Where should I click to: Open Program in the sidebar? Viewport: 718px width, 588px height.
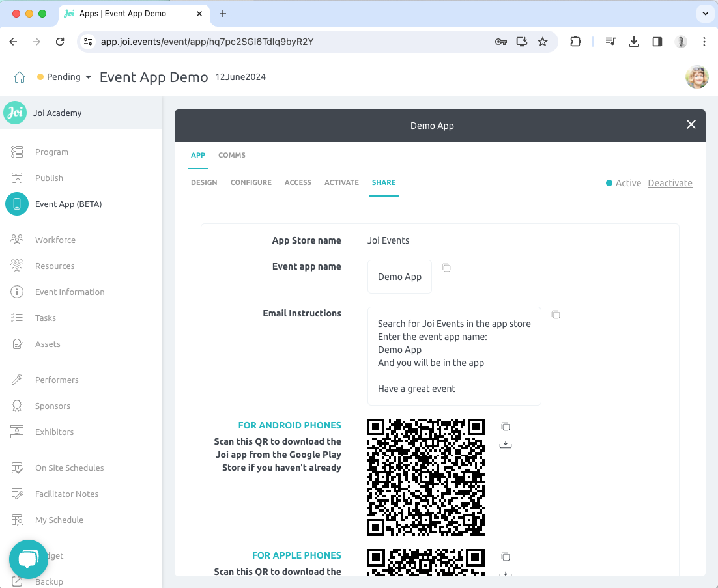[51, 152]
